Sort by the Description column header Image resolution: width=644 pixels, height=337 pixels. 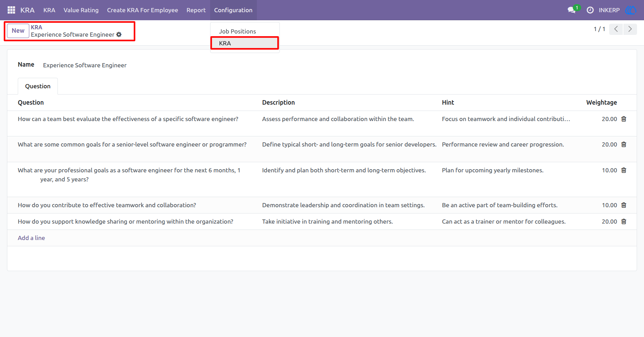[x=278, y=103]
